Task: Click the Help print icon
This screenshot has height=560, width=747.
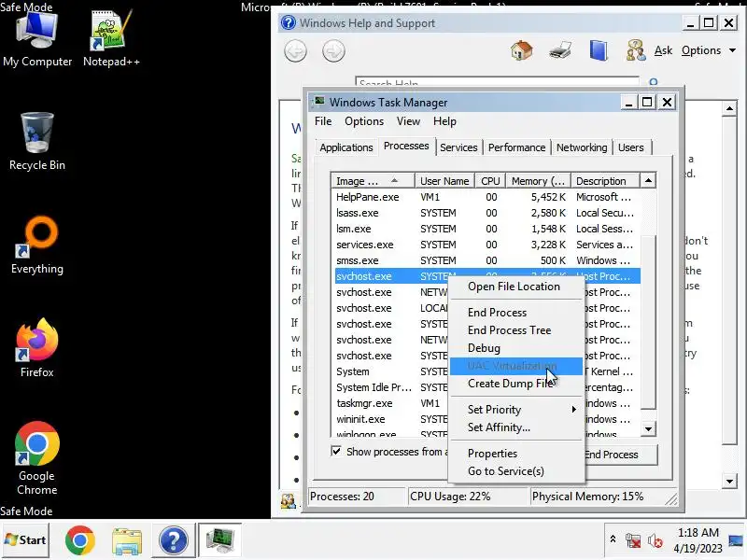Action: click(x=560, y=50)
